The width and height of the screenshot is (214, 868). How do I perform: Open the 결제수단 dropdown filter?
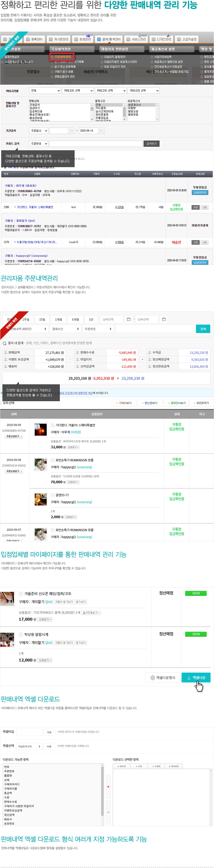pos(65,329)
